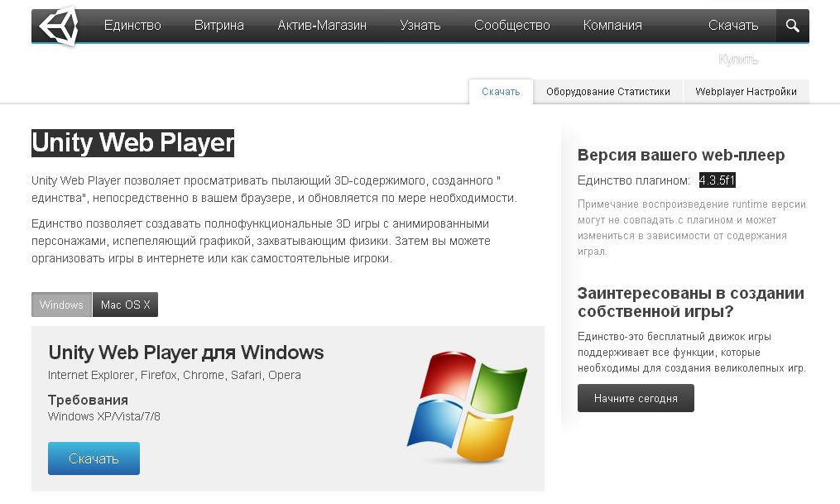Open the search magnifier icon
Image resolution: width=840 pixels, height=504 pixels.
[792, 26]
